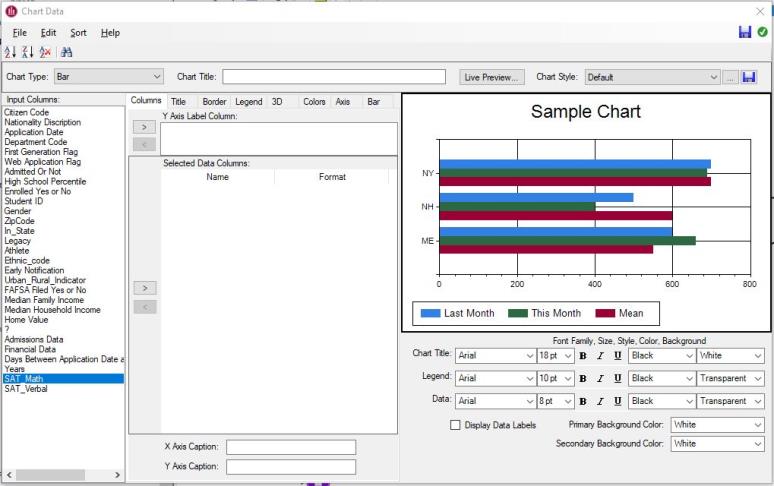Switch to the Axis tab
The image size is (774, 486).
pos(343,101)
